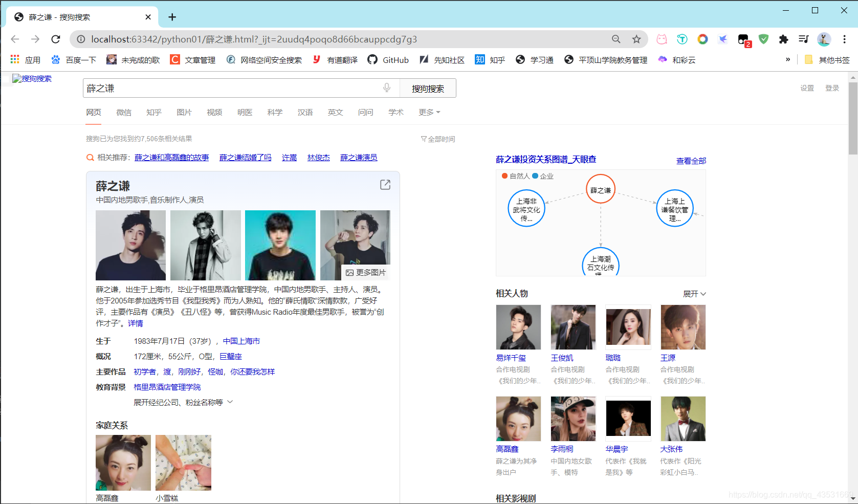
Task: Open the 易烊千玺 related person thumbnail
Action: point(518,327)
